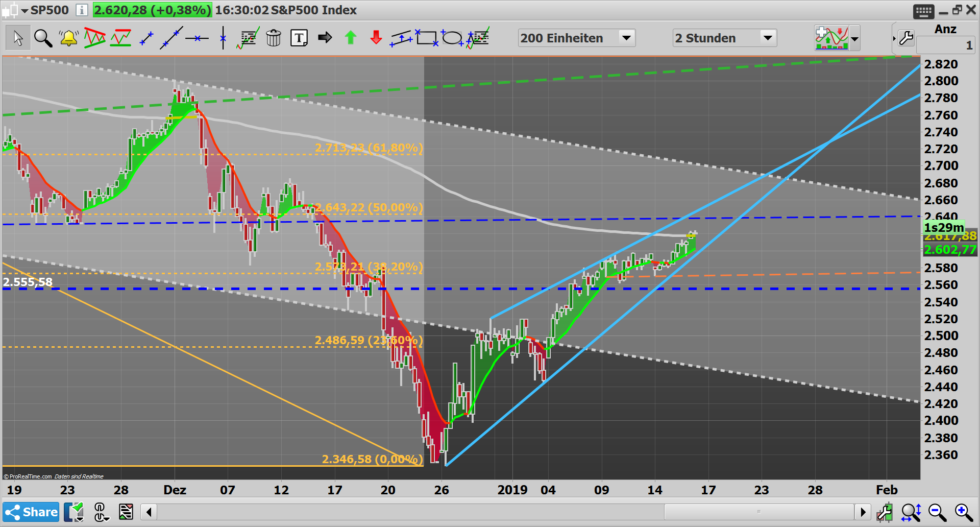Screen dimensions: 980x527
Task: Open the candlestick price settings wrench icon
Action: (885, 512)
